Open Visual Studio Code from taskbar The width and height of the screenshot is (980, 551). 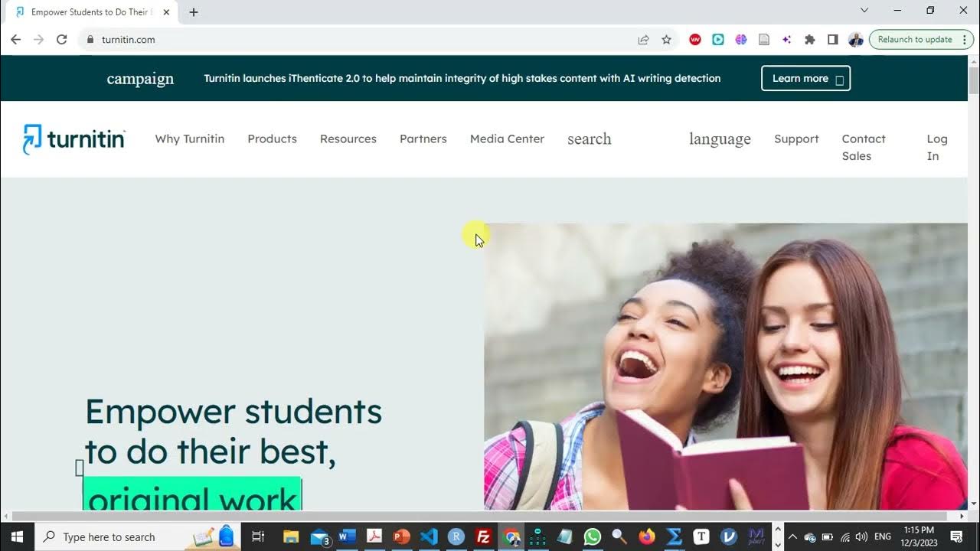click(x=429, y=536)
